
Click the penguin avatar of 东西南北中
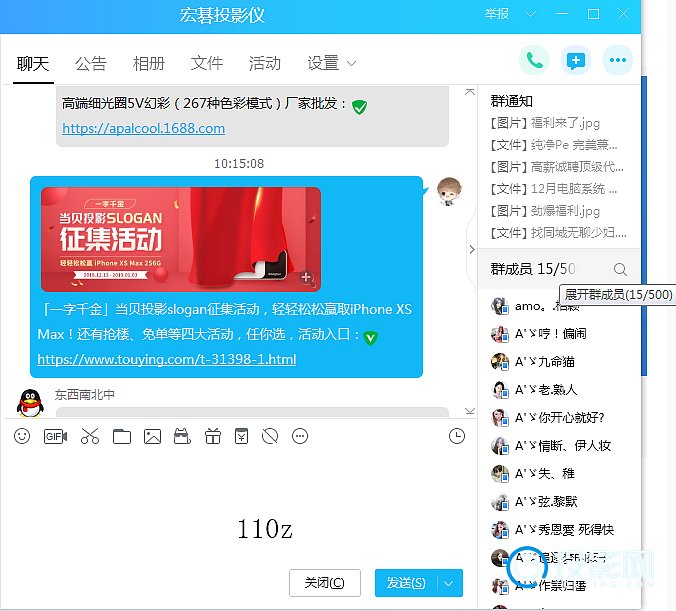click(x=30, y=403)
